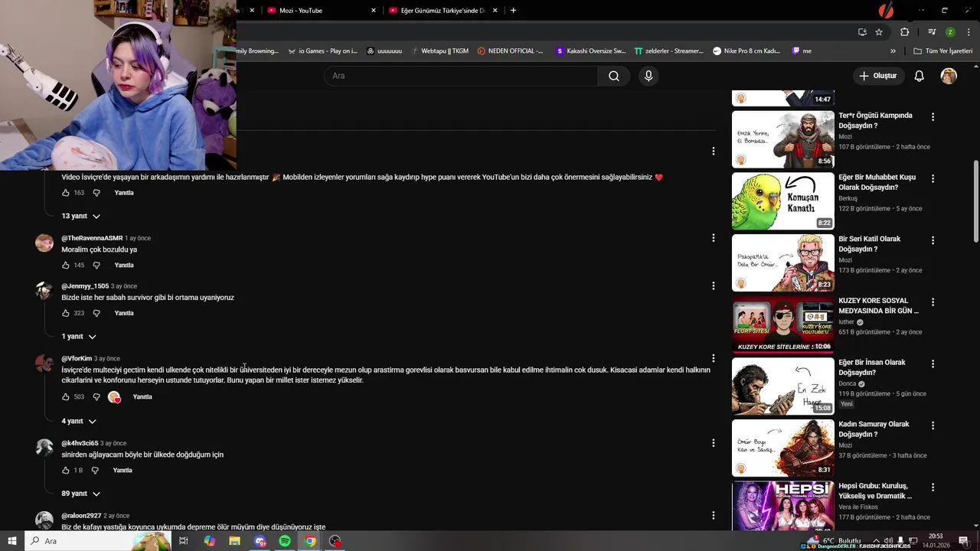This screenshot has height=551, width=980.
Task: Open the media control icon in Chrome toolbar
Action: (x=932, y=32)
